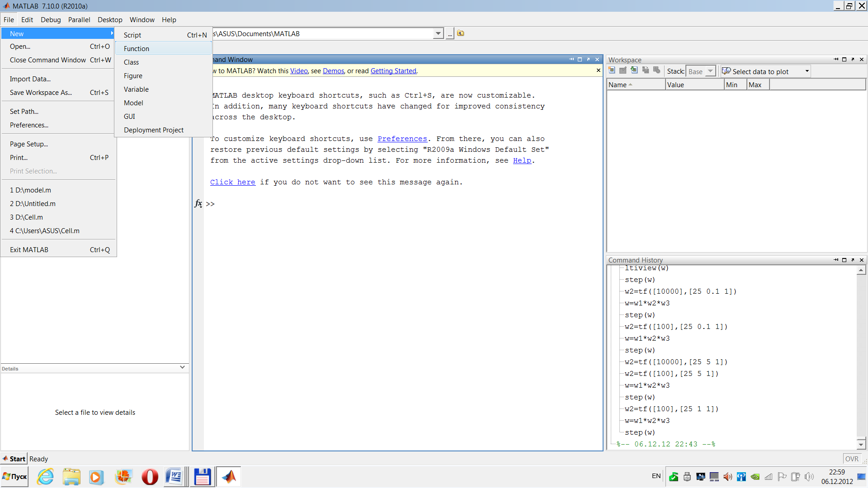Select w2=tf([10000],[25 0.1 1]) history entry
This screenshot has width=868, height=488.
[681, 291]
